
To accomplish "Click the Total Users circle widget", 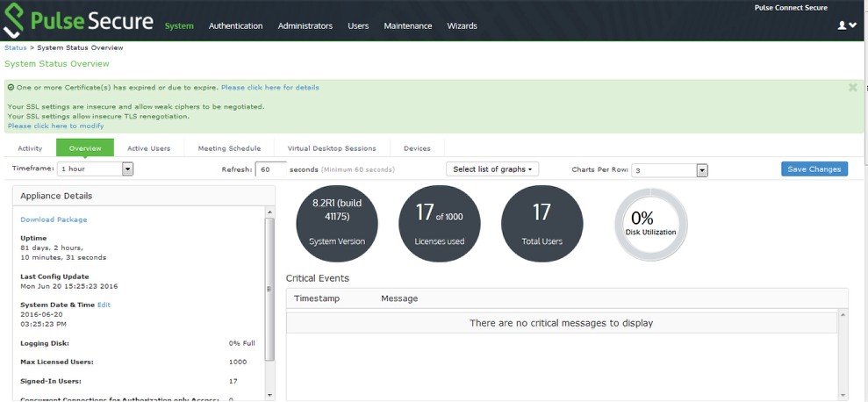I will click(x=542, y=224).
